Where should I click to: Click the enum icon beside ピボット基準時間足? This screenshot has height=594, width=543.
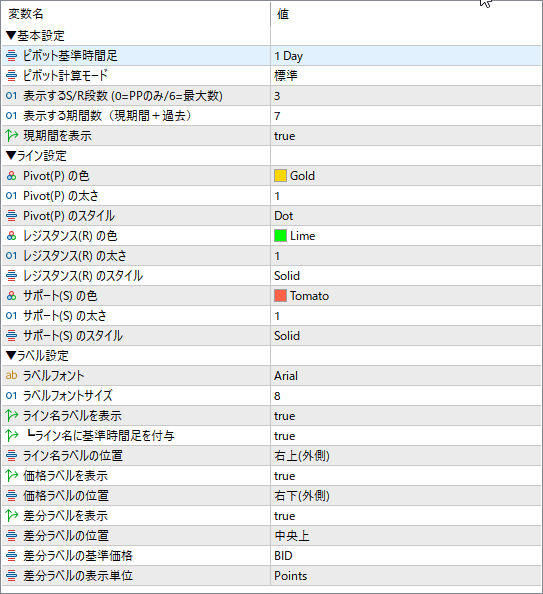coord(11,56)
